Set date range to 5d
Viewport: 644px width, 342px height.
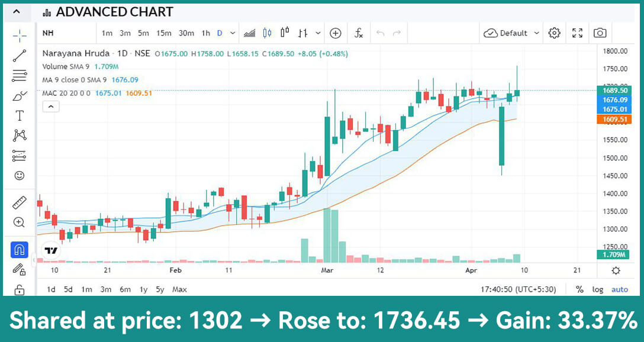(68, 289)
